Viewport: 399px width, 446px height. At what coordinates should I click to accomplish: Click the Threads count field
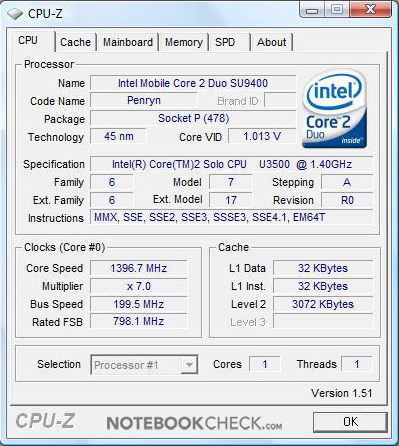[x=357, y=364]
